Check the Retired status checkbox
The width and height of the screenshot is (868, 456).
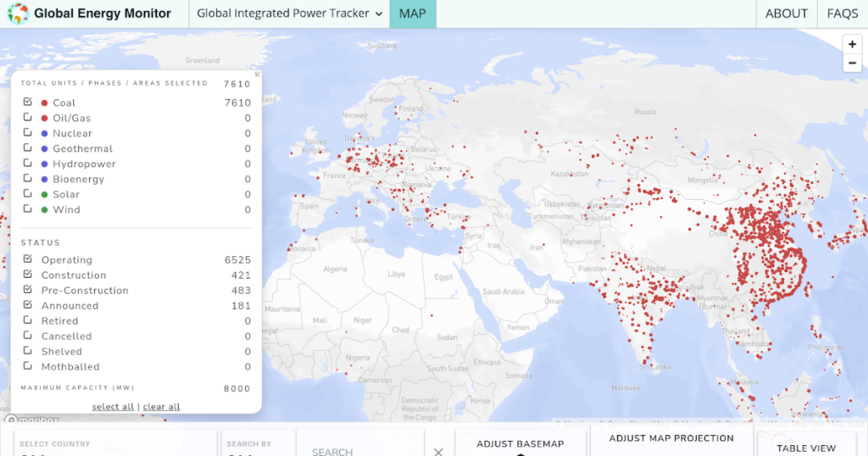(x=28, y=321)
